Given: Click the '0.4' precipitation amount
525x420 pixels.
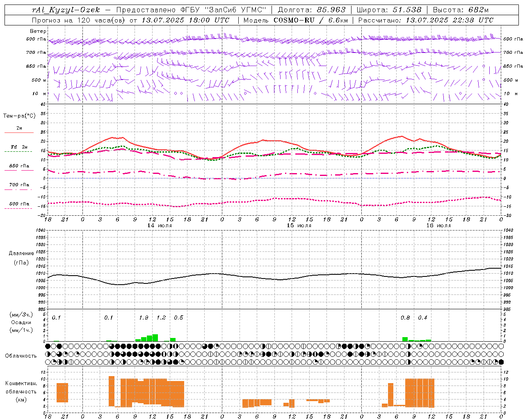Looking at the screenshot, I should tap(422, 318).
